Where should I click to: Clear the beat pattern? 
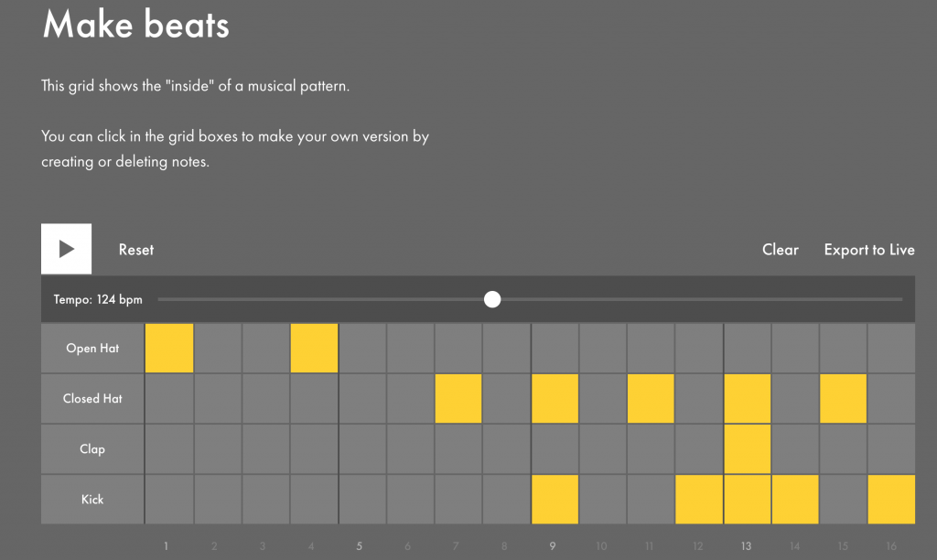coord(780,250)
